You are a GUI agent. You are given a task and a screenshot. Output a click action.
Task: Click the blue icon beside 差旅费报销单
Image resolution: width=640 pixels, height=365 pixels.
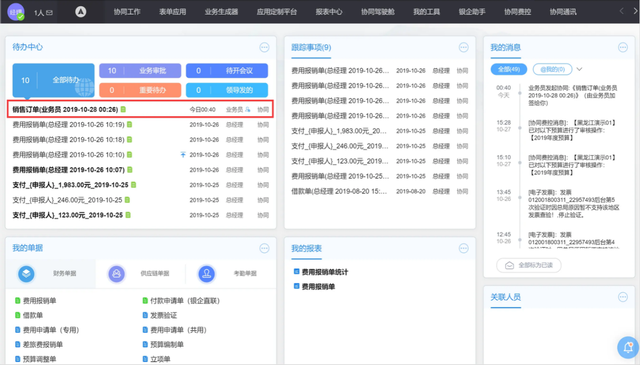pos(18,344)
